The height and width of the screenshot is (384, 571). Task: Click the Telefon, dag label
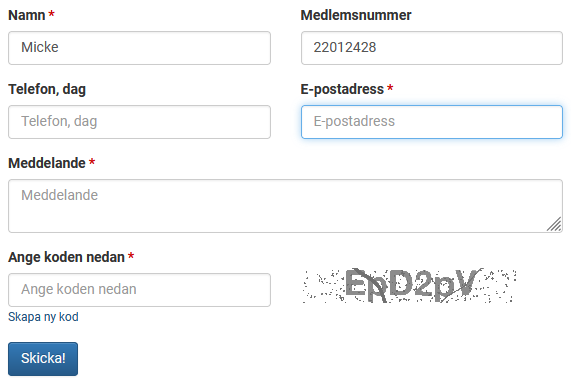pyautogui.click(x=47, y=89)
